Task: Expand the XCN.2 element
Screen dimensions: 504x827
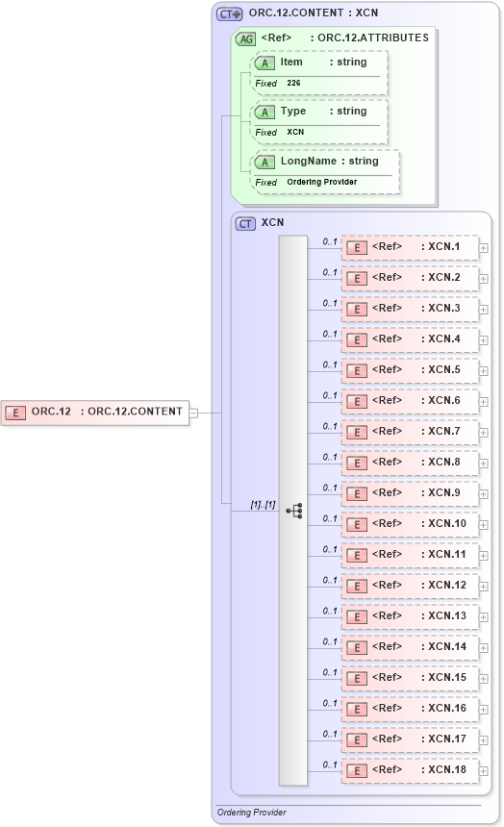Action: click(484, 279)
